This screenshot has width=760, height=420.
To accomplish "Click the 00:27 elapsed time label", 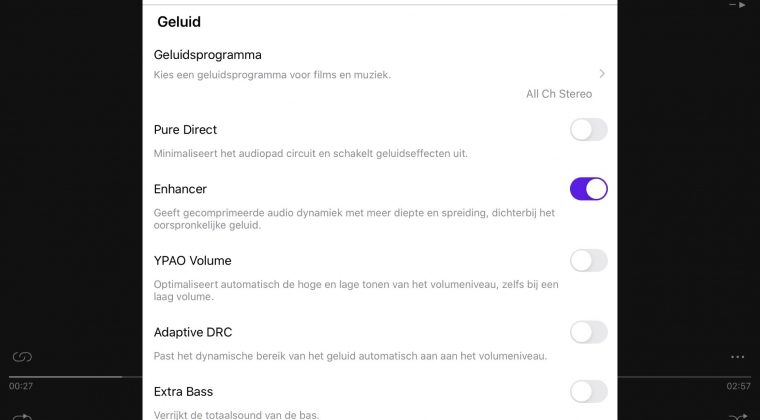I will point(21,386).
